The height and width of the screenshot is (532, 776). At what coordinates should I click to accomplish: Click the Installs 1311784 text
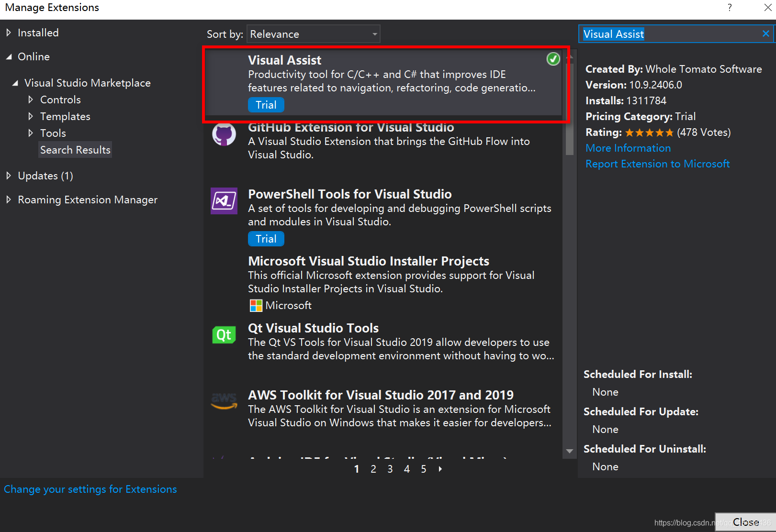(x=626, y=100)
